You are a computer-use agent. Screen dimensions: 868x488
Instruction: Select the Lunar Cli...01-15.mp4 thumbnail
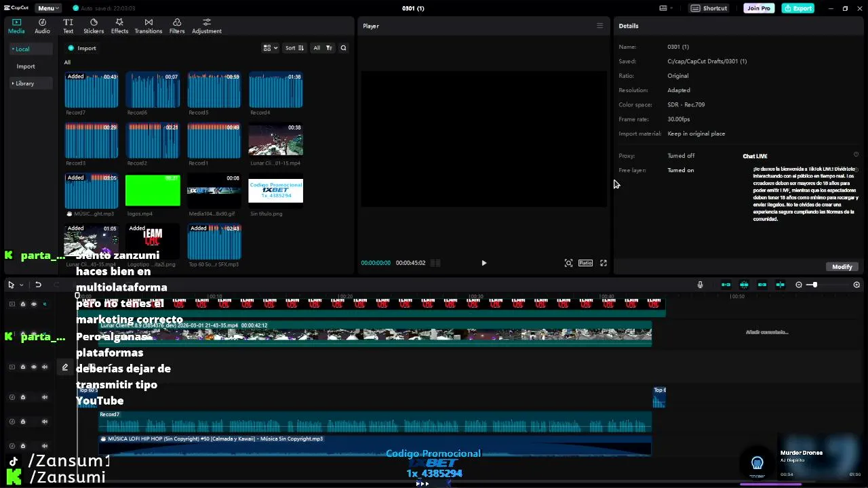coord(275,140)
